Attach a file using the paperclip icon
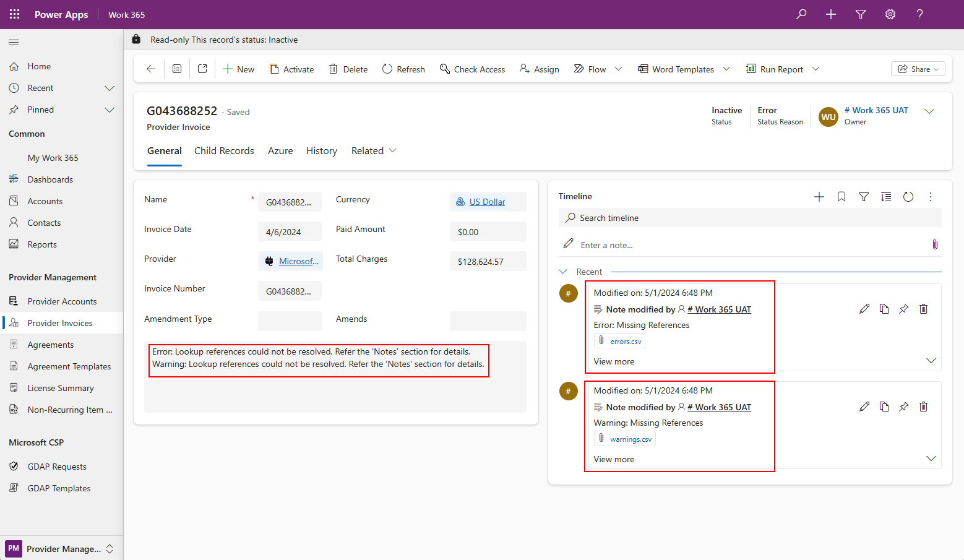The width and height of the screenshot is (964, 560). coord(935,244)
